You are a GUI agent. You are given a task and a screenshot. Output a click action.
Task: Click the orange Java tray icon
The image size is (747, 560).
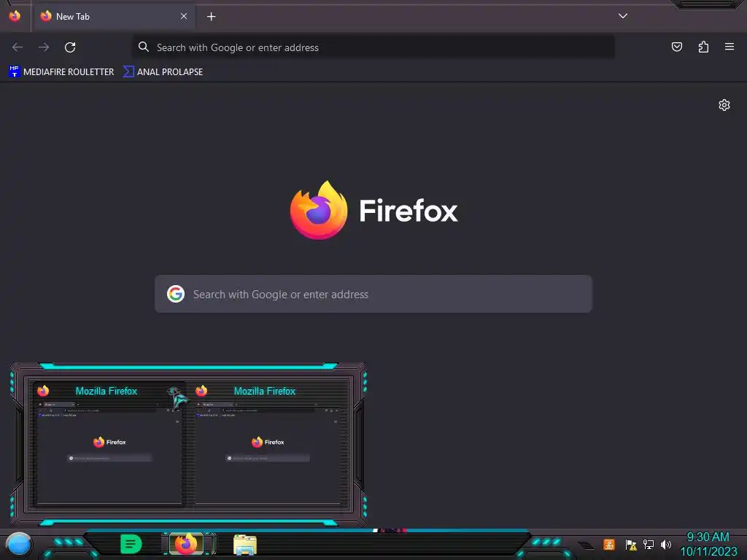[609, 544]
